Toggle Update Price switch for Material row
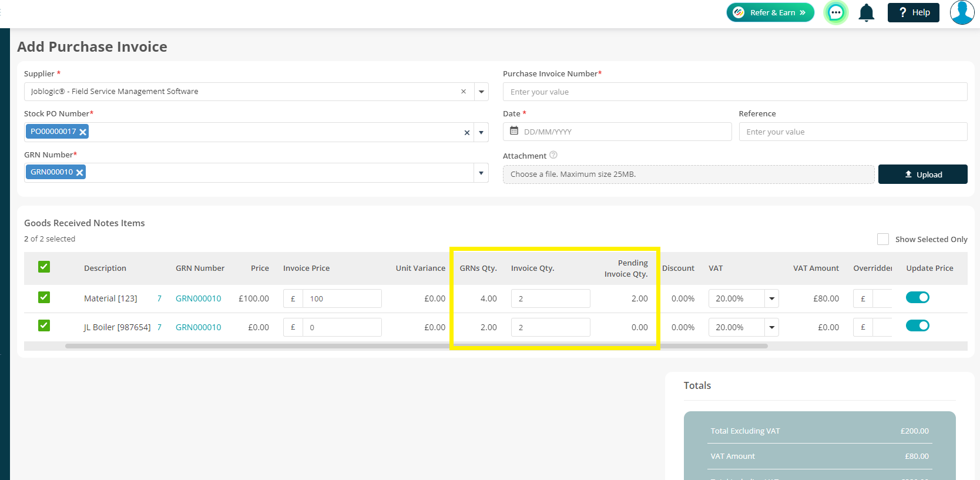The width and height of the screenshot is (980, 480). click(918, 297)
